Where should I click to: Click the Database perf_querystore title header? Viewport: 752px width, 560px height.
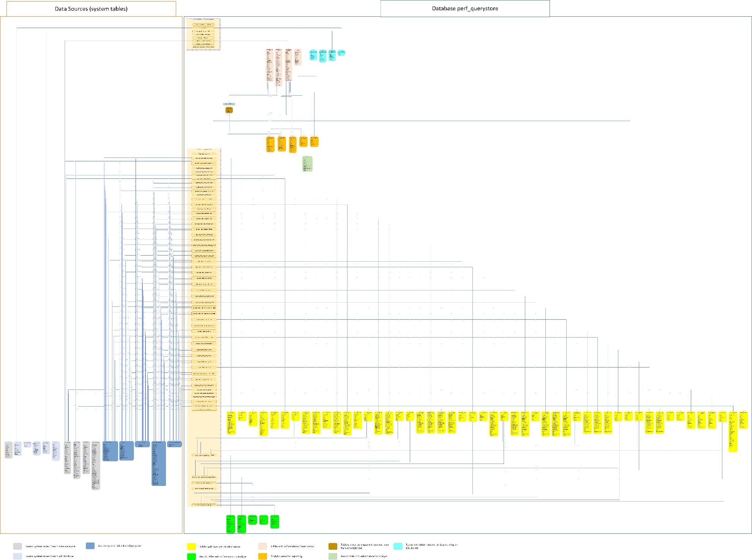pos(465,8)
